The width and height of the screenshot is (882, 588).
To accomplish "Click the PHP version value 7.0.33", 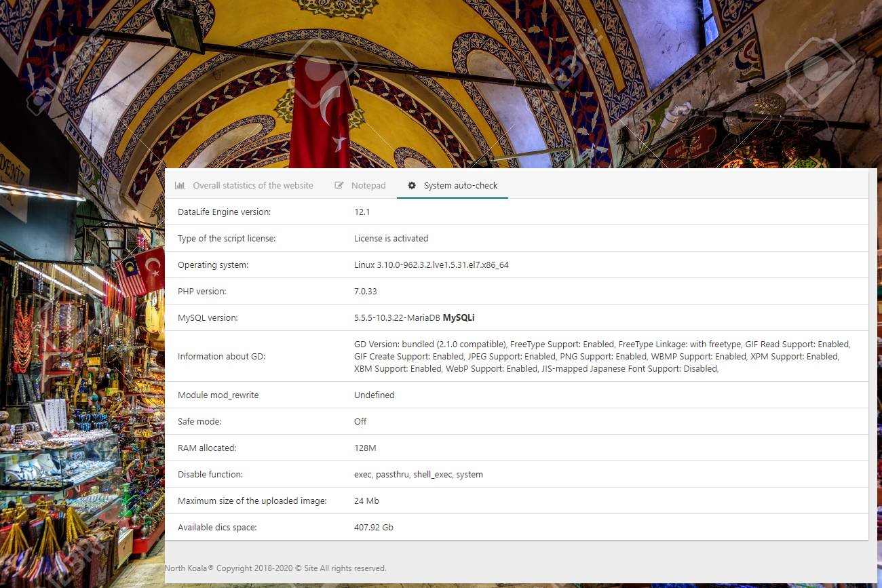I will click(365, 291).
